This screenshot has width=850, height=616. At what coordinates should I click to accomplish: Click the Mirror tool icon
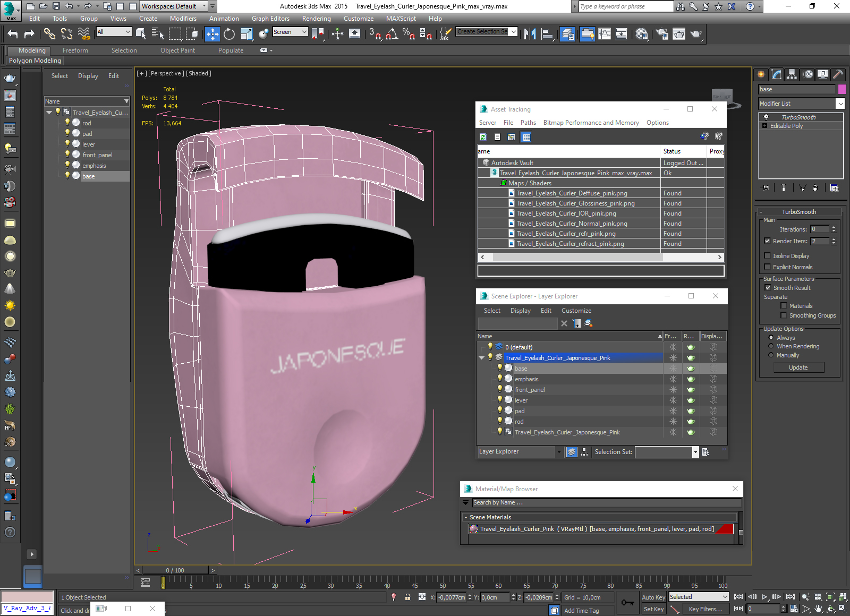point(530,34)
